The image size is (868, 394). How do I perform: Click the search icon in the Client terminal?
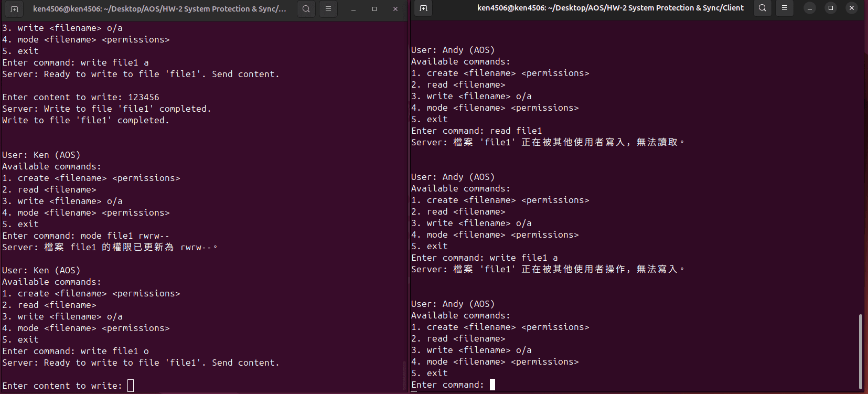coord(763,8)
